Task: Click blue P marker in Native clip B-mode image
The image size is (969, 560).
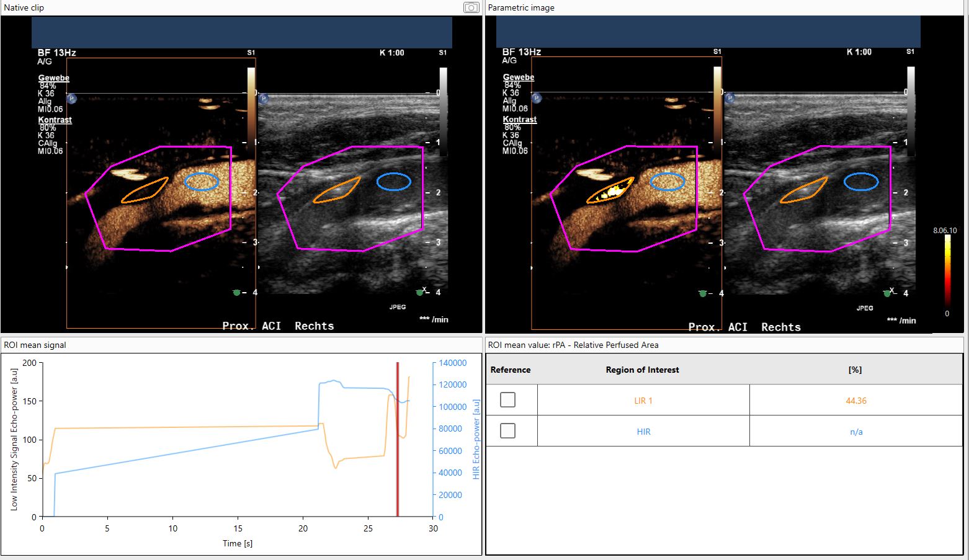Action: 264,99
